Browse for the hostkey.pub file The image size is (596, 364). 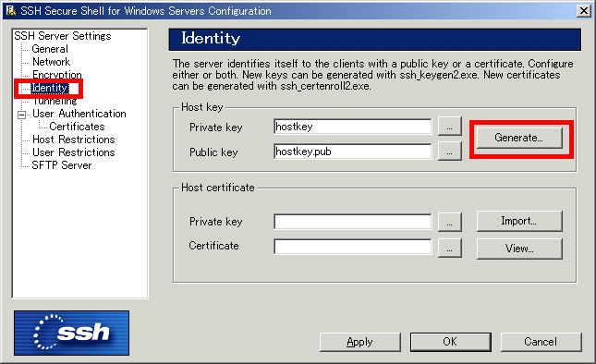[x=450, y=152]
